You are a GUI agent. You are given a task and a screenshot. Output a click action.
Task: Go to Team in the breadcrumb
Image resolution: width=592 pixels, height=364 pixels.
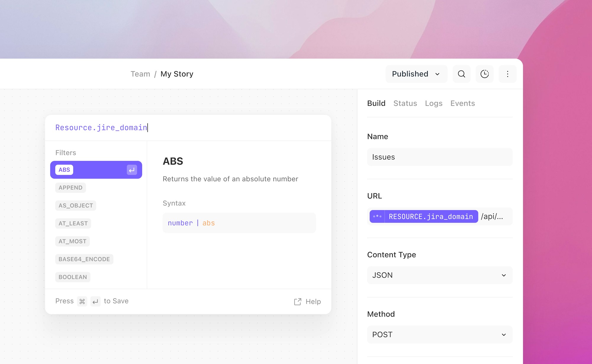(x=140, y=74)
